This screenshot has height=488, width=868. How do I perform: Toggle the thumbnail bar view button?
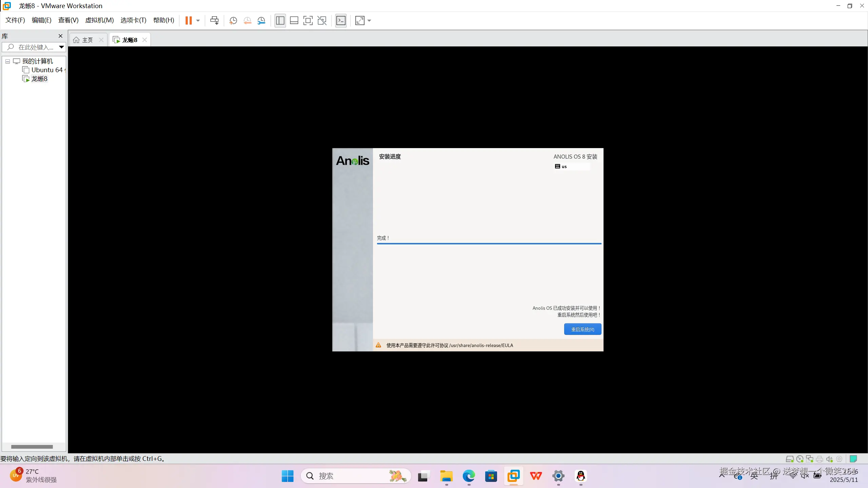coord(294,20)
